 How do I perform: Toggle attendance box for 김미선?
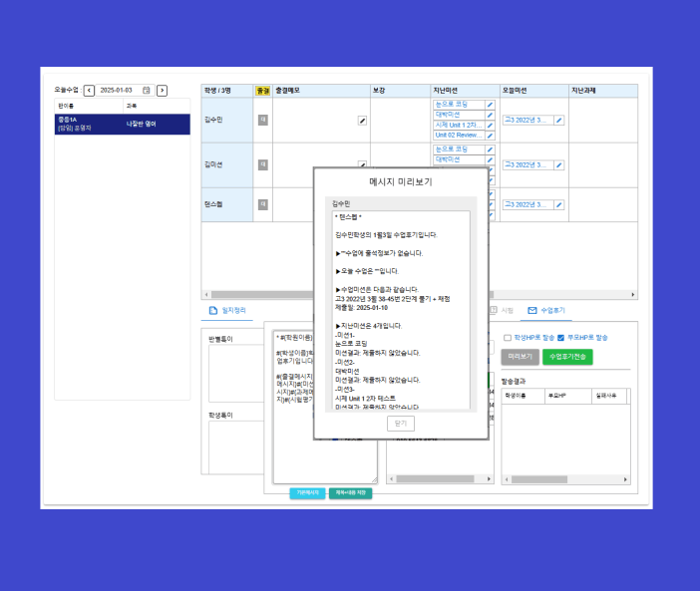coord(263,164)
